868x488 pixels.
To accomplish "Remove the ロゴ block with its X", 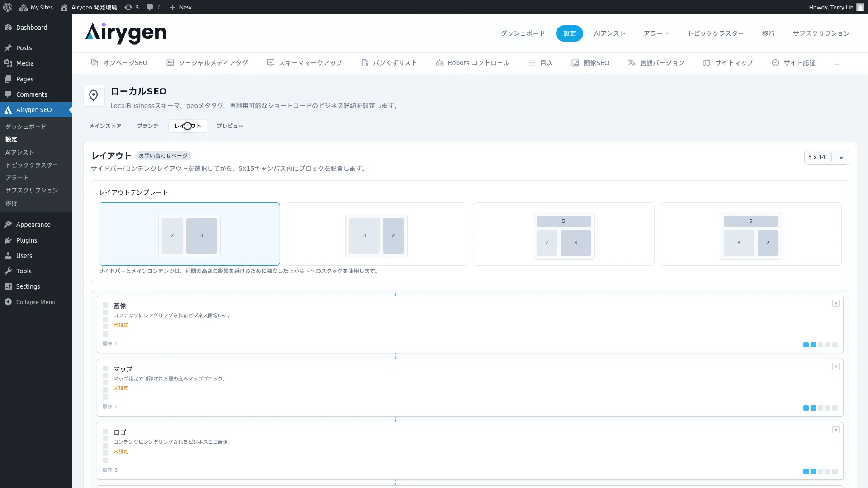I will pyautogui.click(x=836, y=430).
